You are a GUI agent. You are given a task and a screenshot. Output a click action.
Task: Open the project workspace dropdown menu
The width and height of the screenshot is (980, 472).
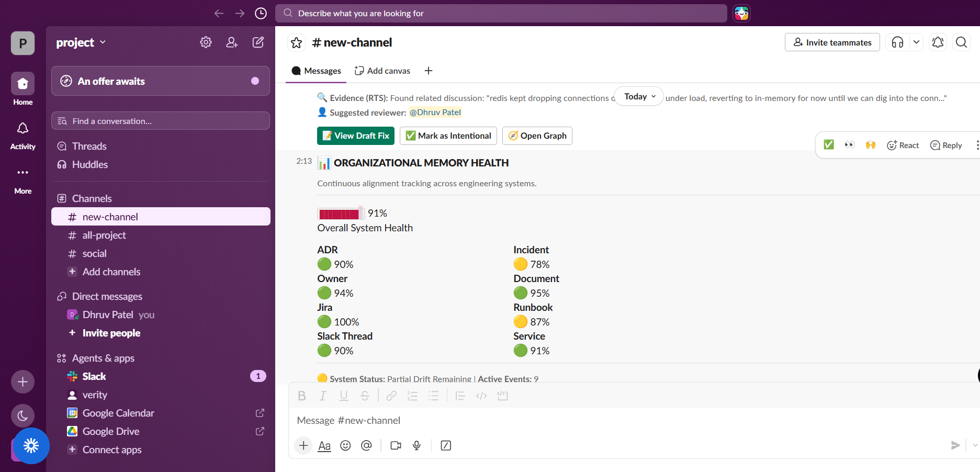[x=81, y=42]
